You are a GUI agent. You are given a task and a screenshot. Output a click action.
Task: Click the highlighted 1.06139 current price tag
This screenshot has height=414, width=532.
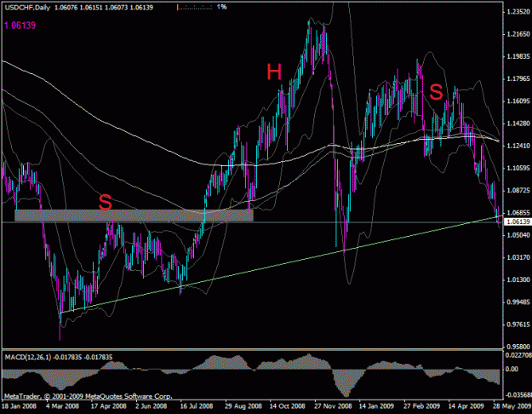click(x=518, y=222)
